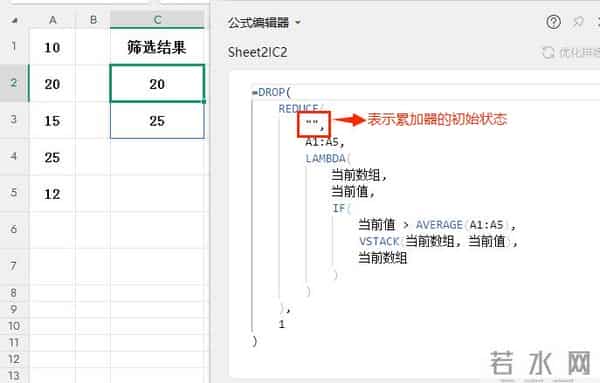Click the Sheet2!C2 cell reference label
600x383 pixels.
[x=257, y=52]
